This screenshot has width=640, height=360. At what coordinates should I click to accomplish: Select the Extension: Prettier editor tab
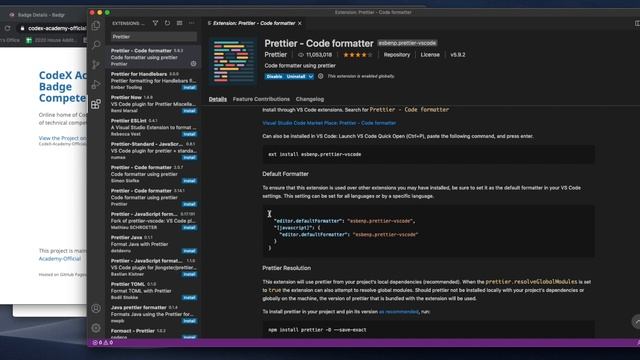click(254, 23)
